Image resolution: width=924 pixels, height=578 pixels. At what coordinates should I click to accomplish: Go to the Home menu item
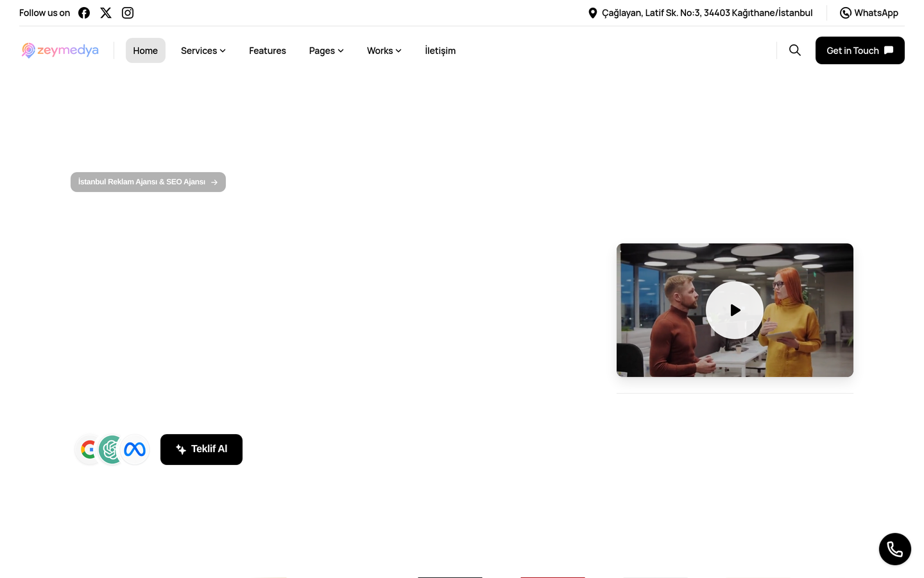click(146, 51)
